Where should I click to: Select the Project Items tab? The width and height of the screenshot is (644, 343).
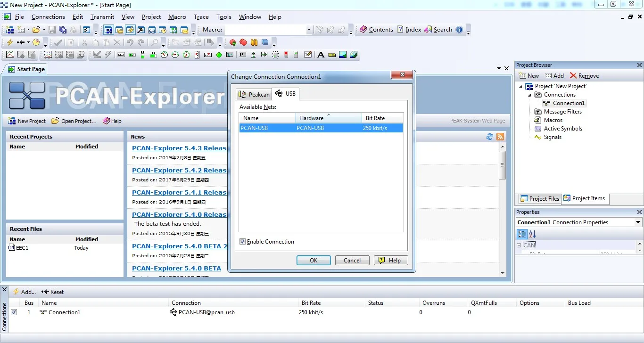[585, 198]
